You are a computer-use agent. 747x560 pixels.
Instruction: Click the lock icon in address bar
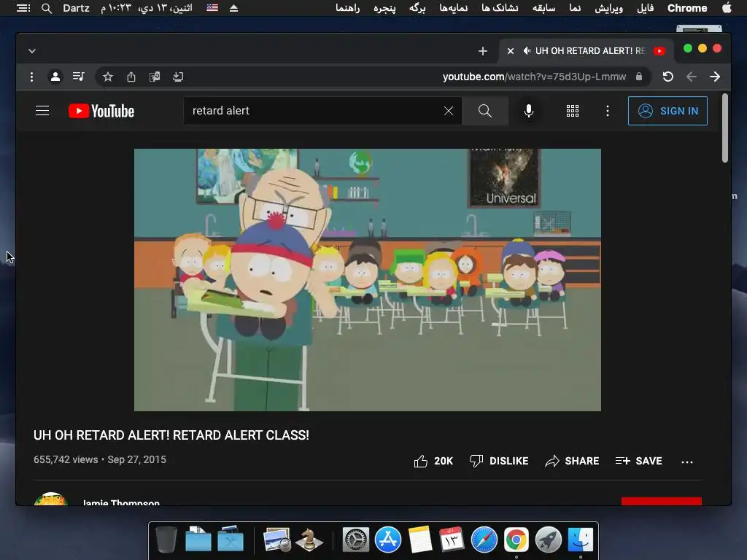tap(639, 77)
